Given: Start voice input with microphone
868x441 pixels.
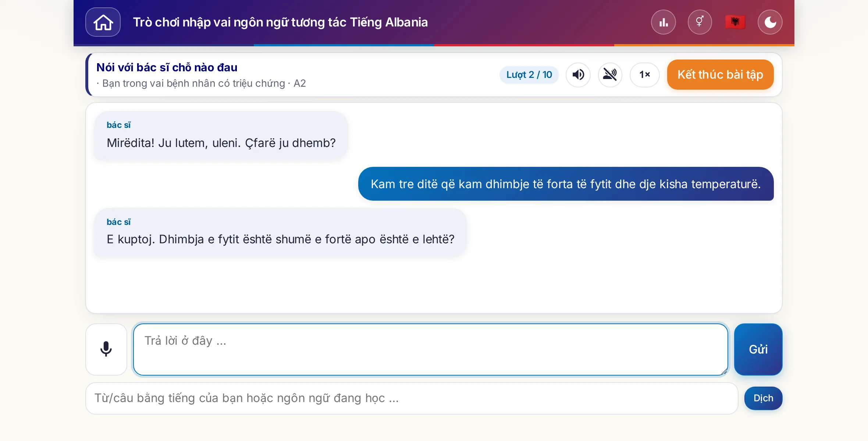Looking at the screenshot, I should [106, 349].
